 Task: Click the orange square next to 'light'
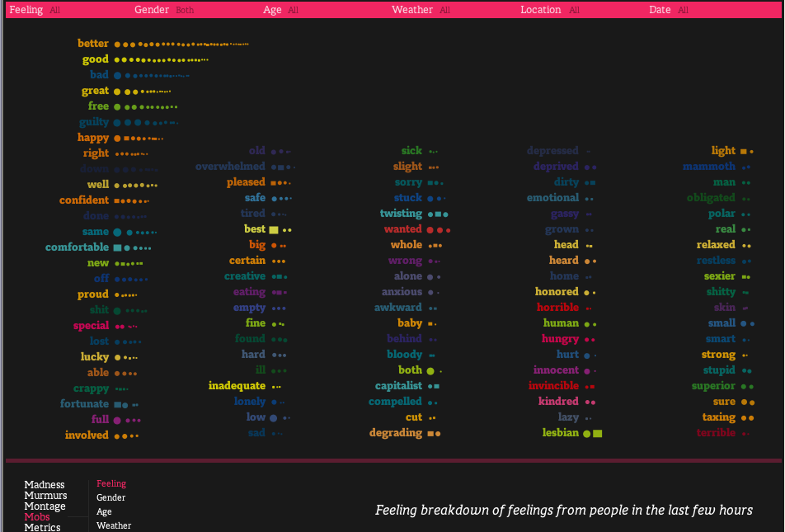[744, 151]
